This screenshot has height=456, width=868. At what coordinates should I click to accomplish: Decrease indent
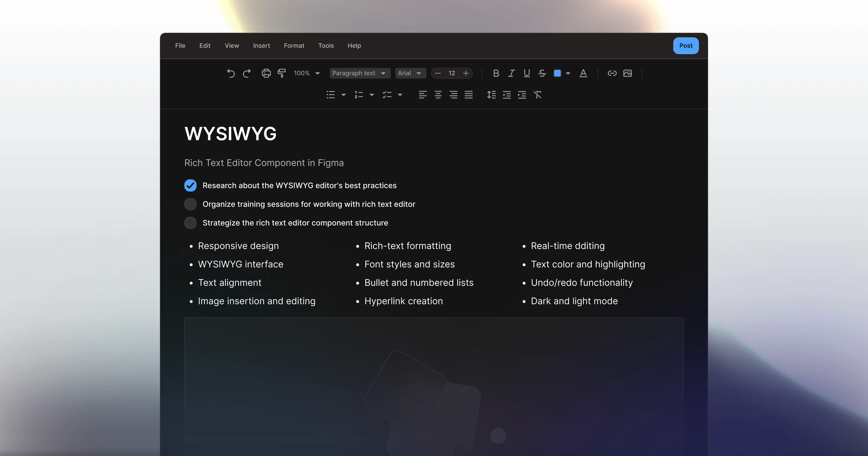[507, 95]
